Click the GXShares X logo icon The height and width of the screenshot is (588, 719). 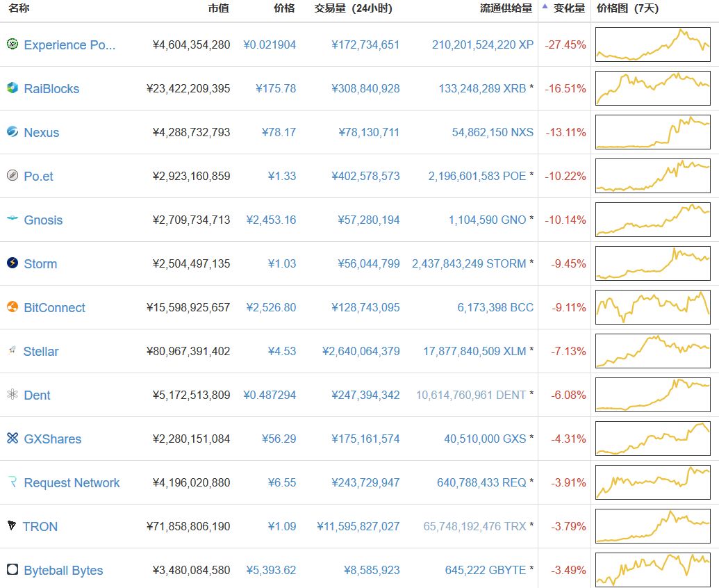12,439
